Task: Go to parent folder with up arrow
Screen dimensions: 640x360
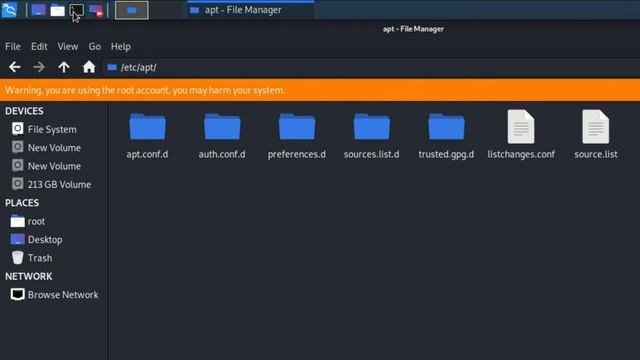Action: coord(64,67)
